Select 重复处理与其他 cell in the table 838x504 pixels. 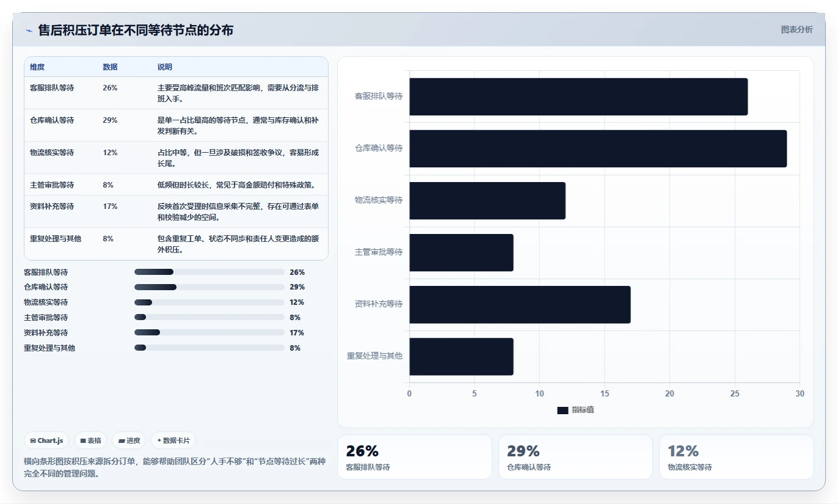(56, 239)
